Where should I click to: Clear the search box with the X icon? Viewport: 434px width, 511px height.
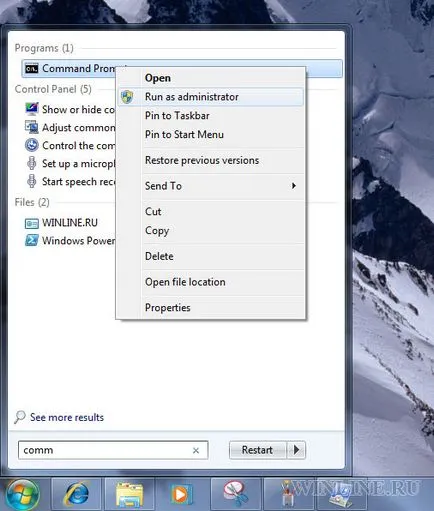(196, 450)
